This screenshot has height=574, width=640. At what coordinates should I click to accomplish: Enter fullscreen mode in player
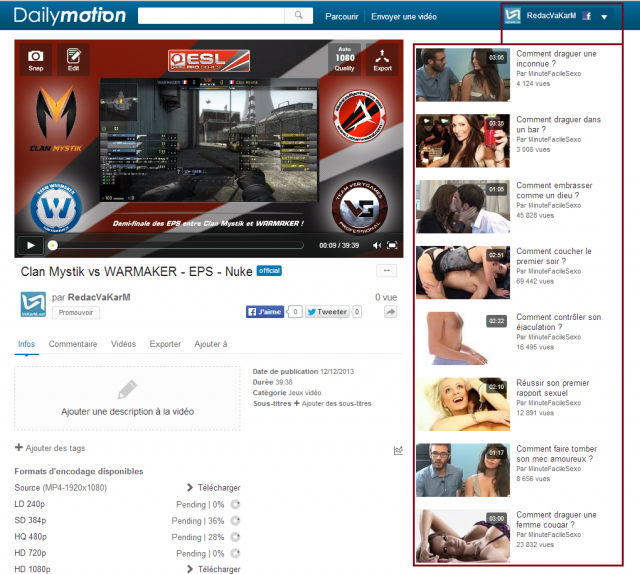coord(393,245)
